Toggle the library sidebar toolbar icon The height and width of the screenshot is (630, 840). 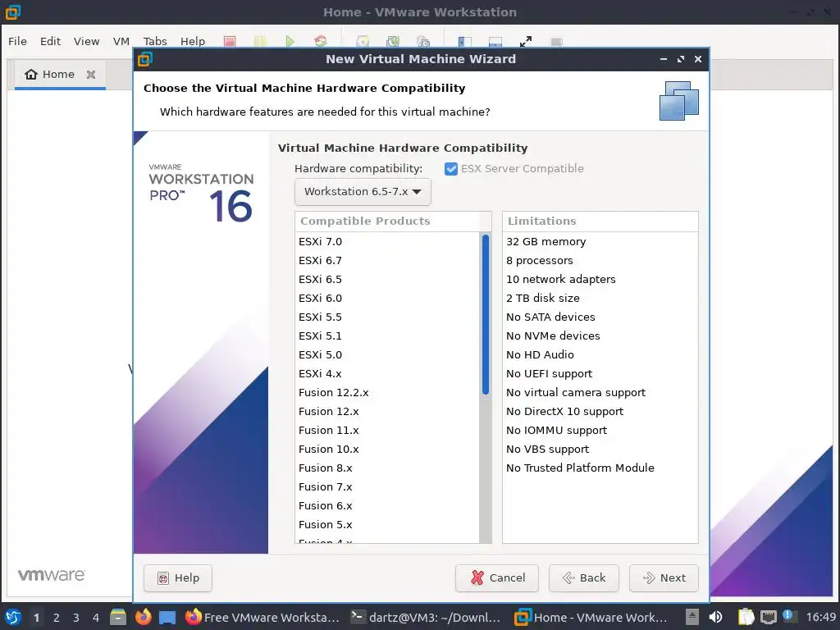tap(465, 41)
